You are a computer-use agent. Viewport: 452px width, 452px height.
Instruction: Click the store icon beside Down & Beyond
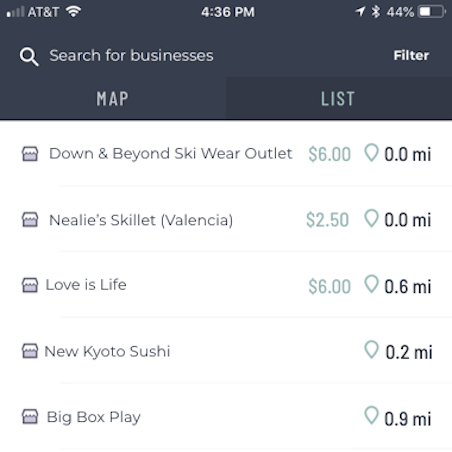point(30,154)
